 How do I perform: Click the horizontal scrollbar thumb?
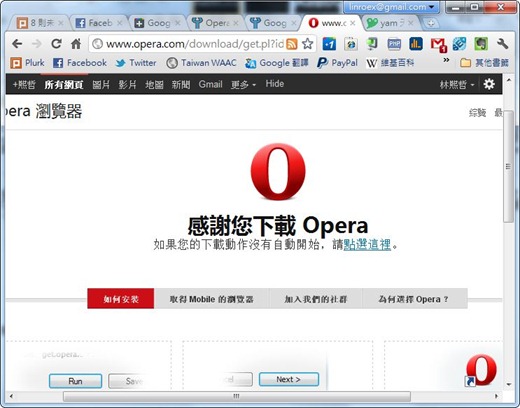coord(237,396)
